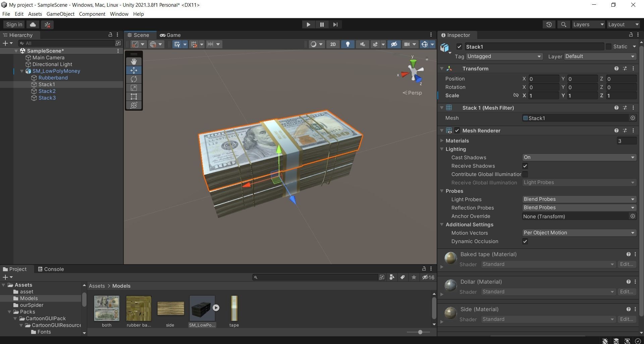Open Motion Vectors dropdown
This screenshot has width=644, height=344.
579,233
